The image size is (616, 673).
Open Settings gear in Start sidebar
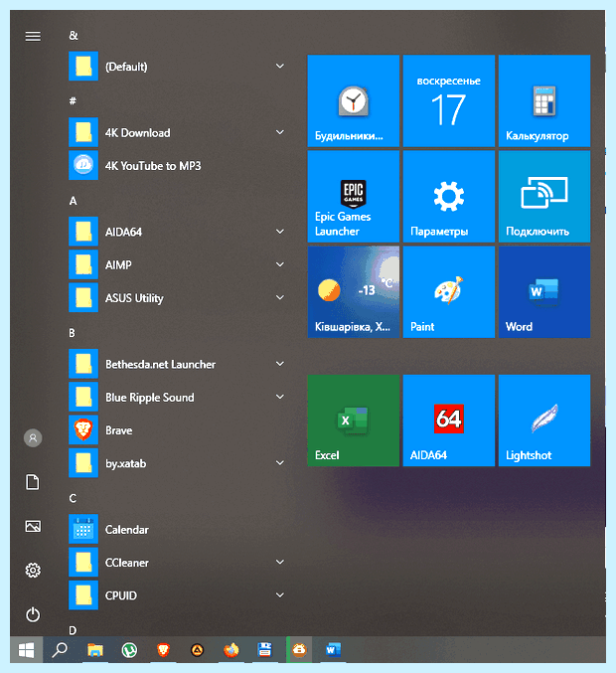click(x=33, y=571)
